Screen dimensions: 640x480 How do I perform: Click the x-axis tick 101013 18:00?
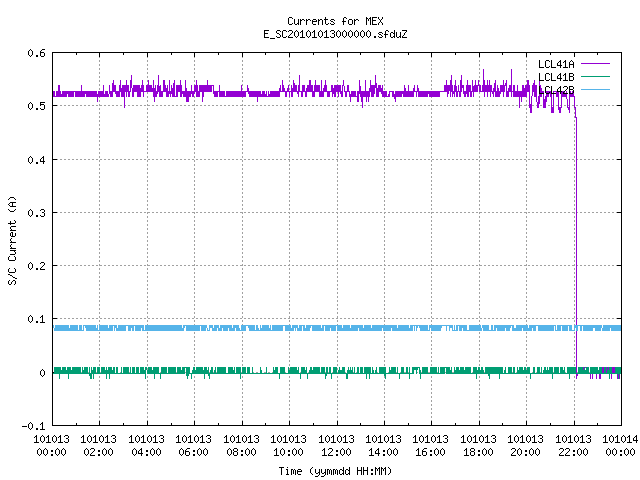point(478,445)
